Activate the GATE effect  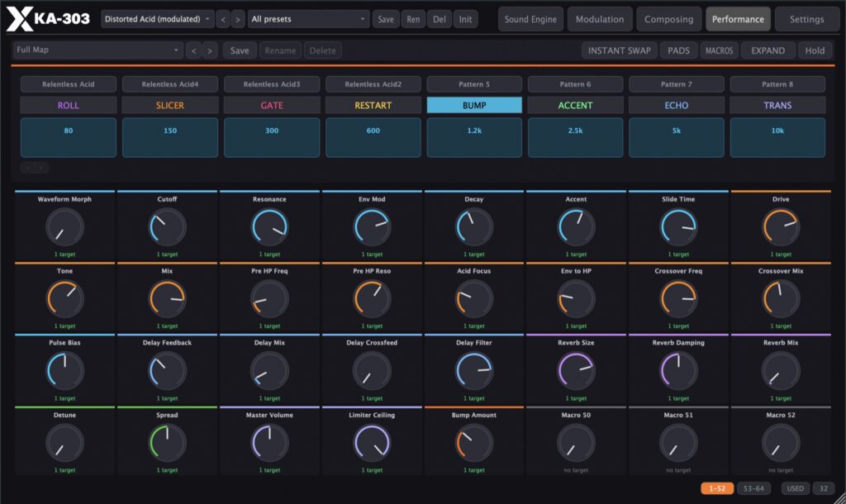click(271, 105)
